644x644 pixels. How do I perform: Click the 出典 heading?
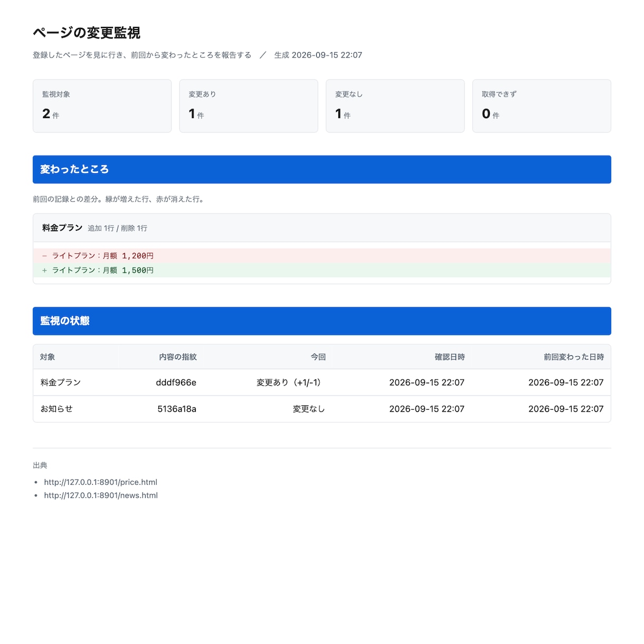40,465
